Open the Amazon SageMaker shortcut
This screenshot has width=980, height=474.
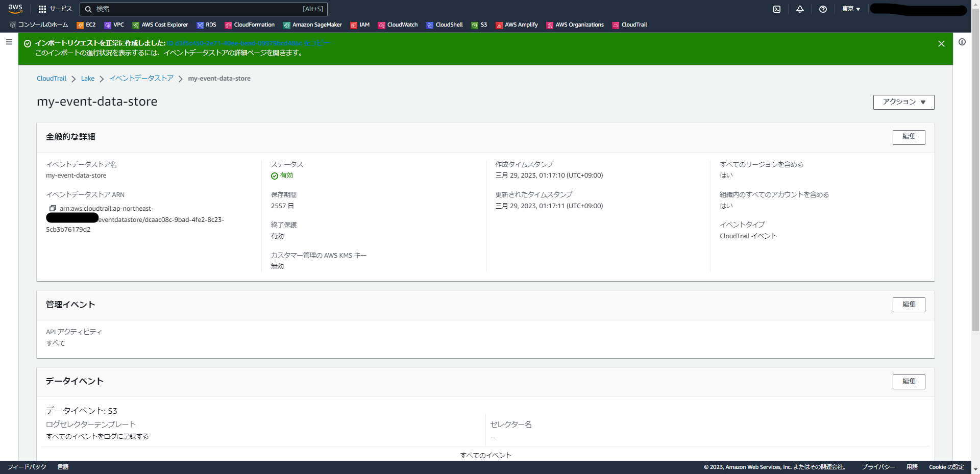point(312,24)
